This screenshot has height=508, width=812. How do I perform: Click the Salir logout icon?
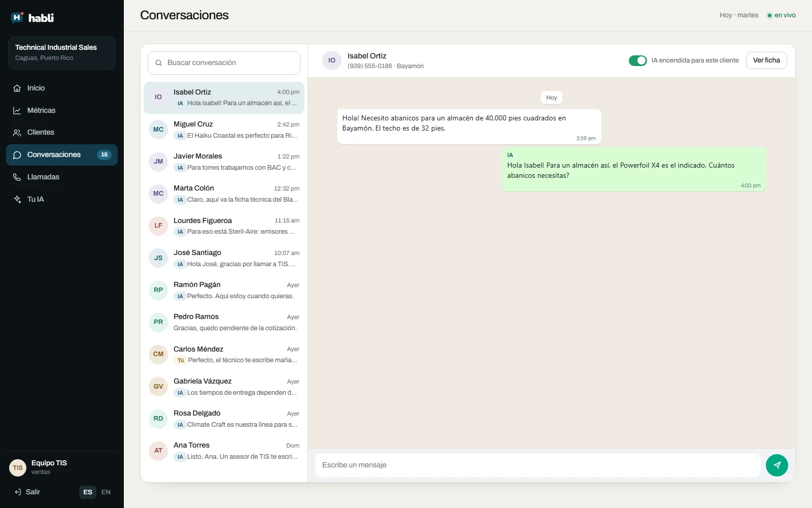pyautogui.click(x=18, y=492)
